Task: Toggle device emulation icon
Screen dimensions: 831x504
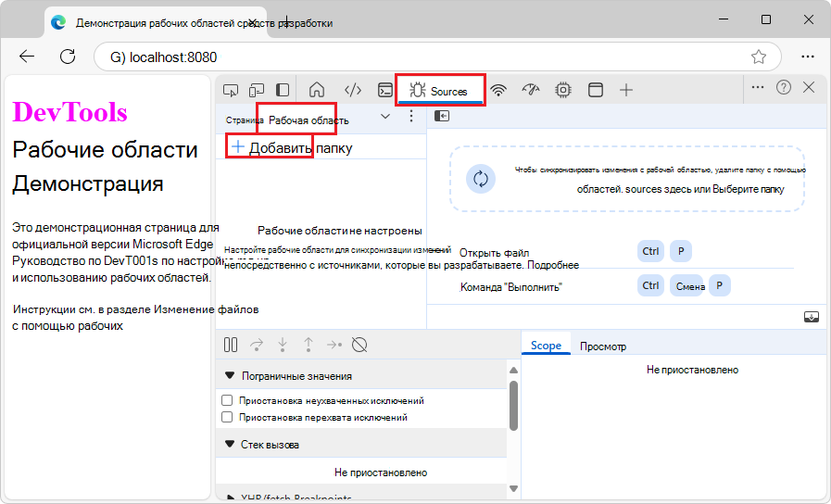Action: click(x=257, y=90)
